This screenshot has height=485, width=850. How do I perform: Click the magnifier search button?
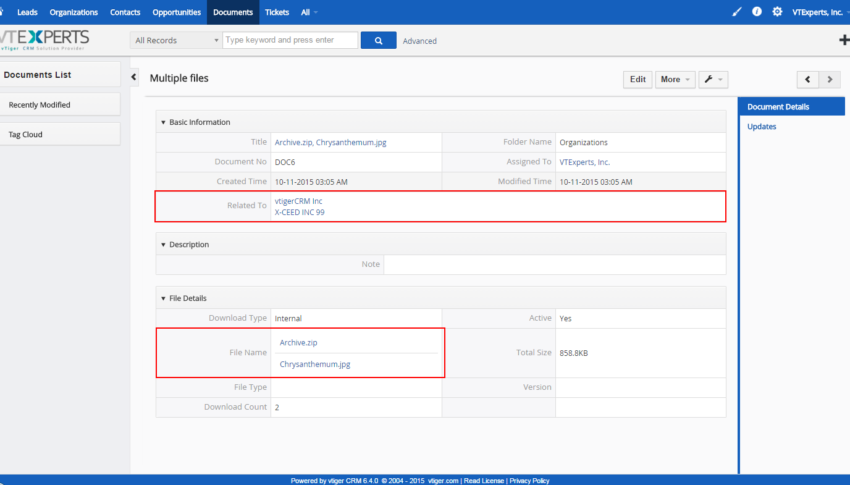point(378,40)
